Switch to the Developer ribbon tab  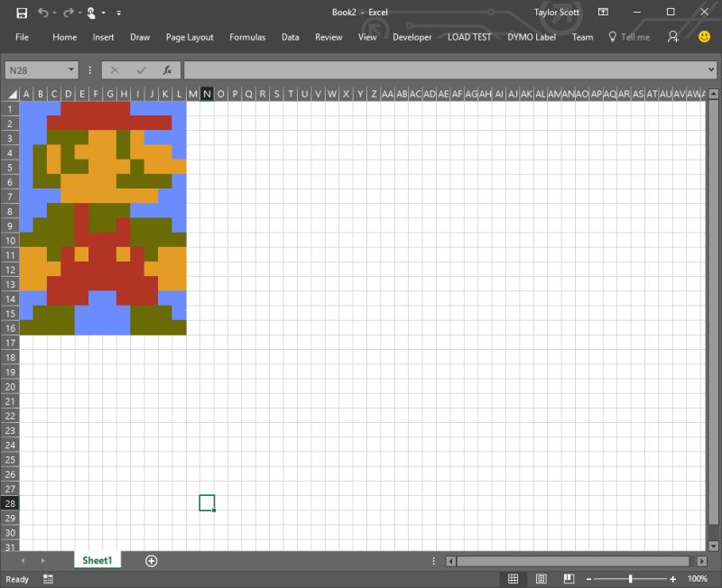click(x=412, y=37)
